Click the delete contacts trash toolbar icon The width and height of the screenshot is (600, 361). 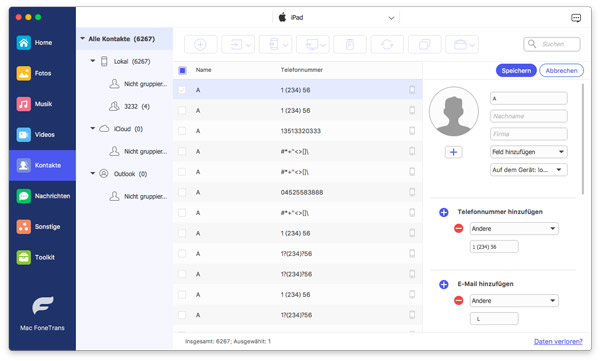[x=350, y=44]
